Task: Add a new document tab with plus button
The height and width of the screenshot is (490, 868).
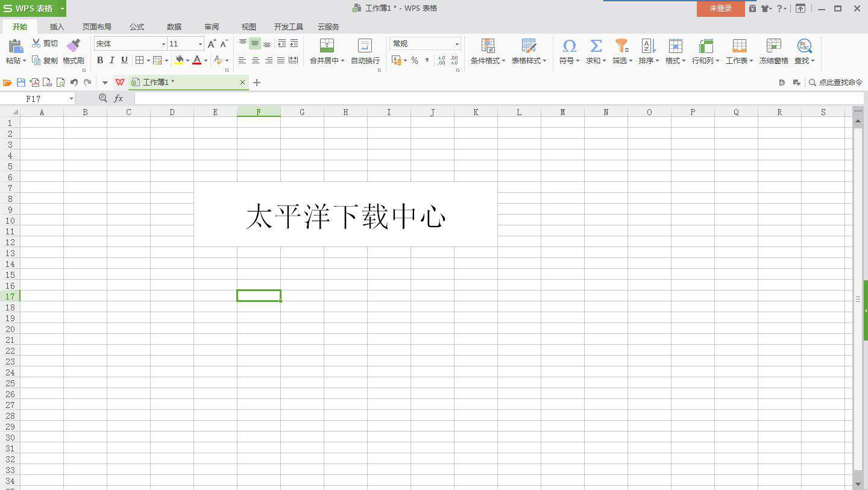Action: coord(257,83)
